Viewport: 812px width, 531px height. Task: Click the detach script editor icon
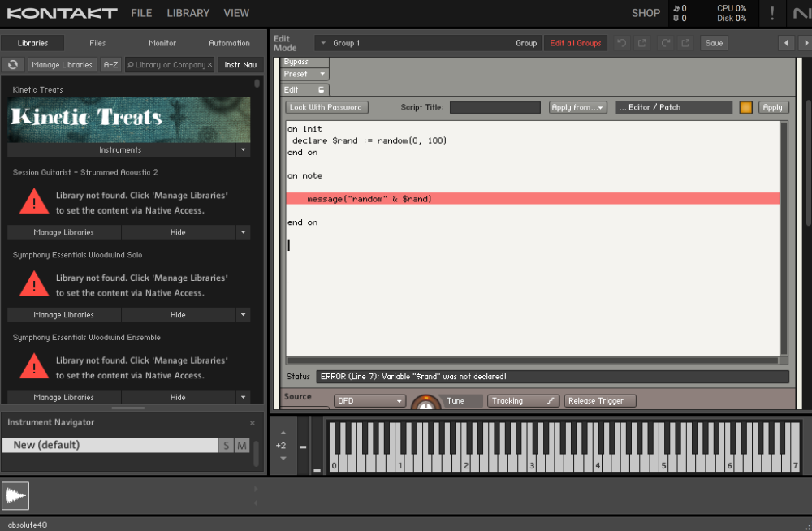(x=321, y=89)
